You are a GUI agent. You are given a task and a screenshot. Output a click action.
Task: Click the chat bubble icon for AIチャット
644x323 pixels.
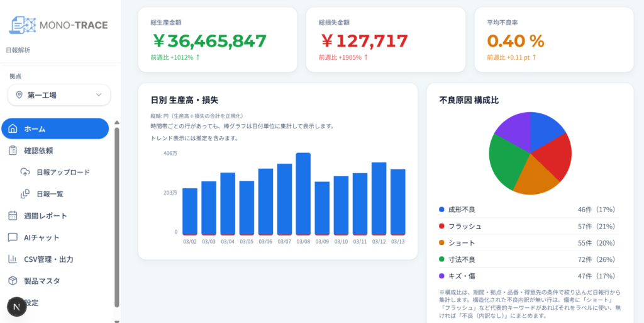[13, 237]
